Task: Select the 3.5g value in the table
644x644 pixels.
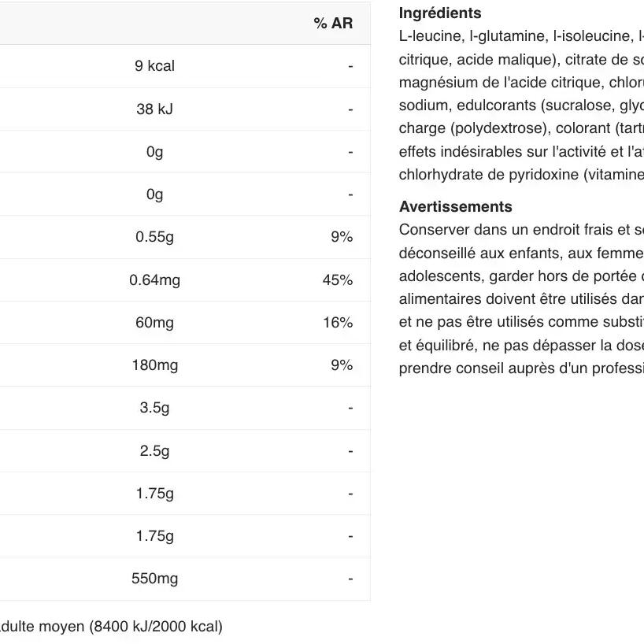Action: pos(154,408)
